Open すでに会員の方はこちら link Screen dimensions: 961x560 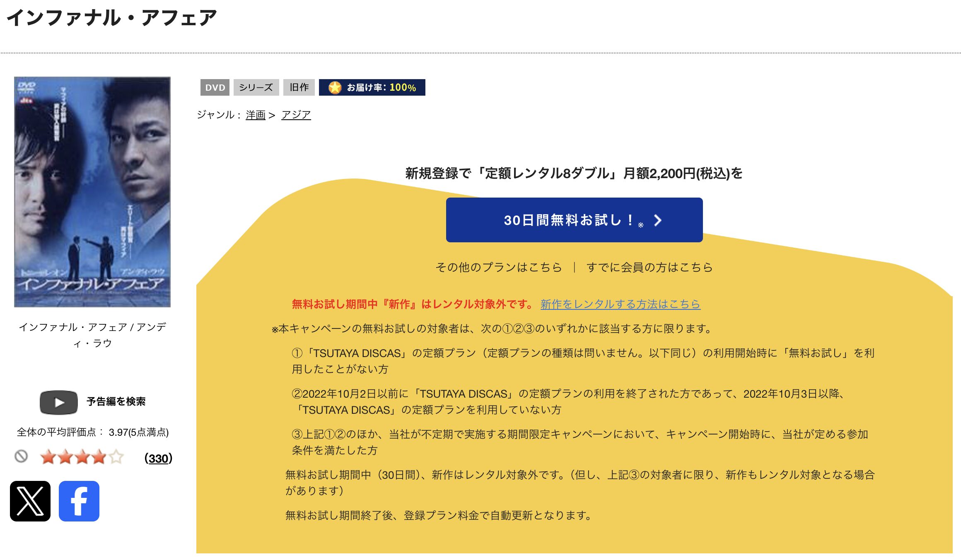coord(650,267)
